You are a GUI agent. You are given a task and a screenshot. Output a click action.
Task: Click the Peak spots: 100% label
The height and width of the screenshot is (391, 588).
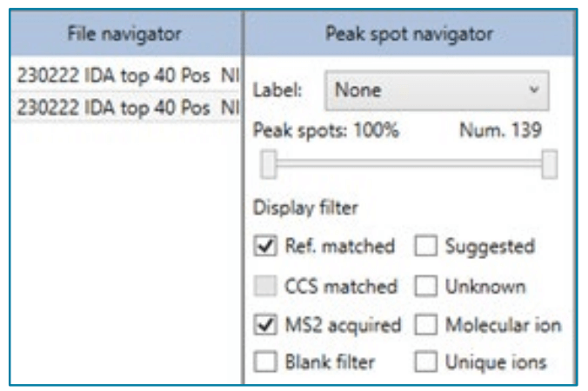coord(325,130)
